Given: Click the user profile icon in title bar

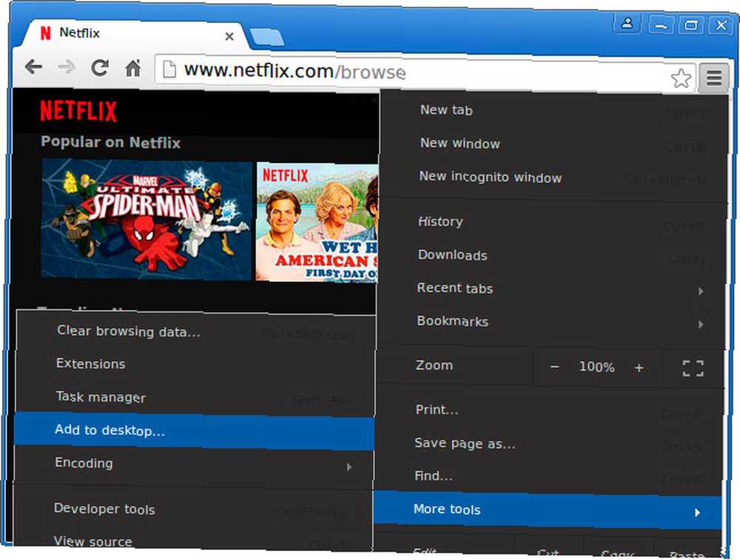Looking at the screenshot, I should click(627, 23).
